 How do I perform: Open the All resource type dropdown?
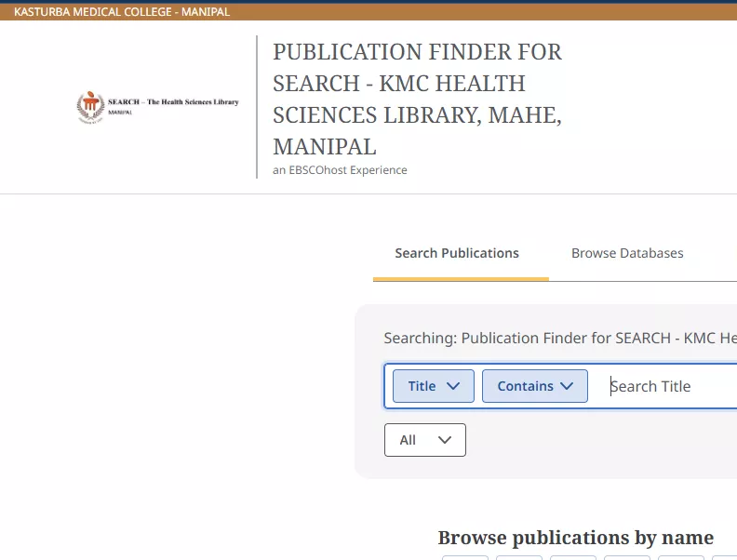click(x=424, y=440)
